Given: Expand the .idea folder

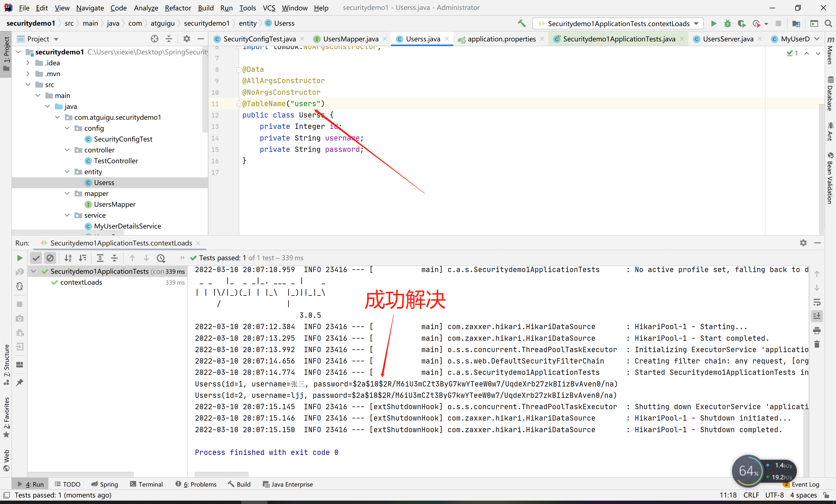Looking at the screenshot, I should [28, 63].
